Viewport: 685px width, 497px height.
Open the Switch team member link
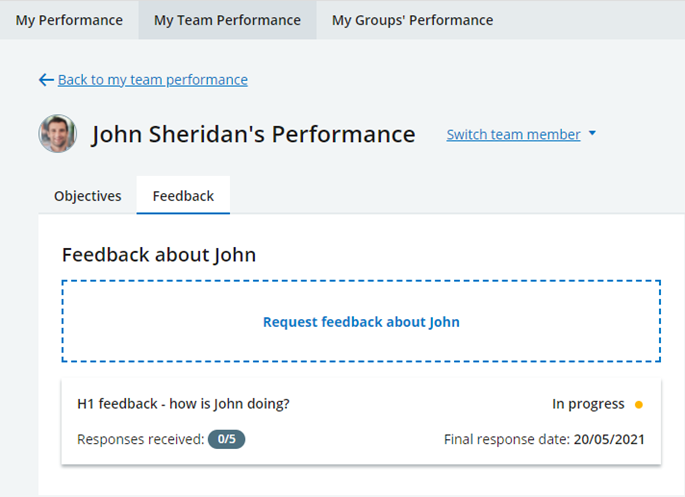coord(513,134)
